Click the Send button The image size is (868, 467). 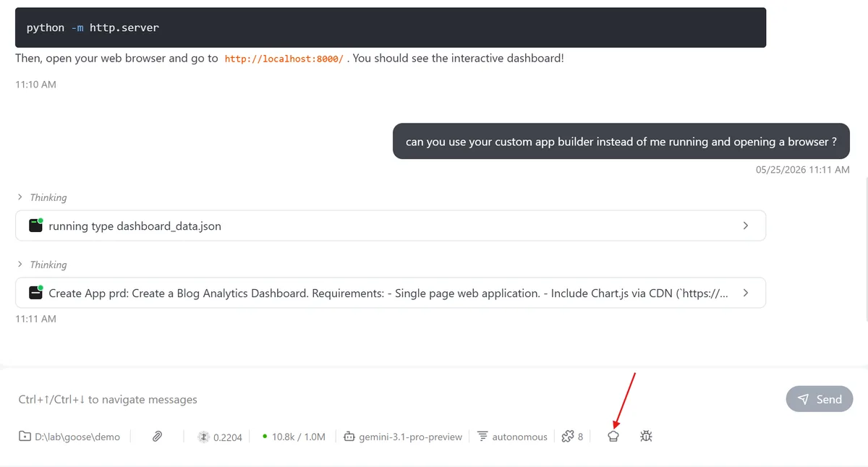point(820,399)
